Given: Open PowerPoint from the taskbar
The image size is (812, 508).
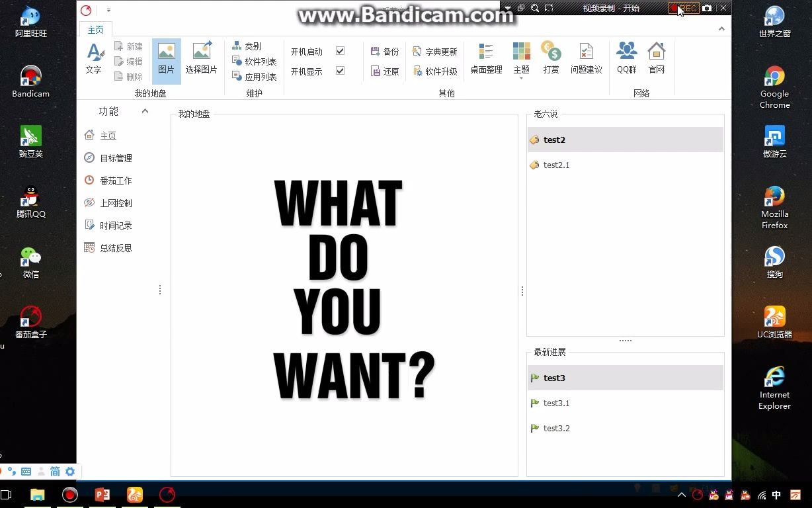Looking at the screenshot, I should [x=102, y=495].
